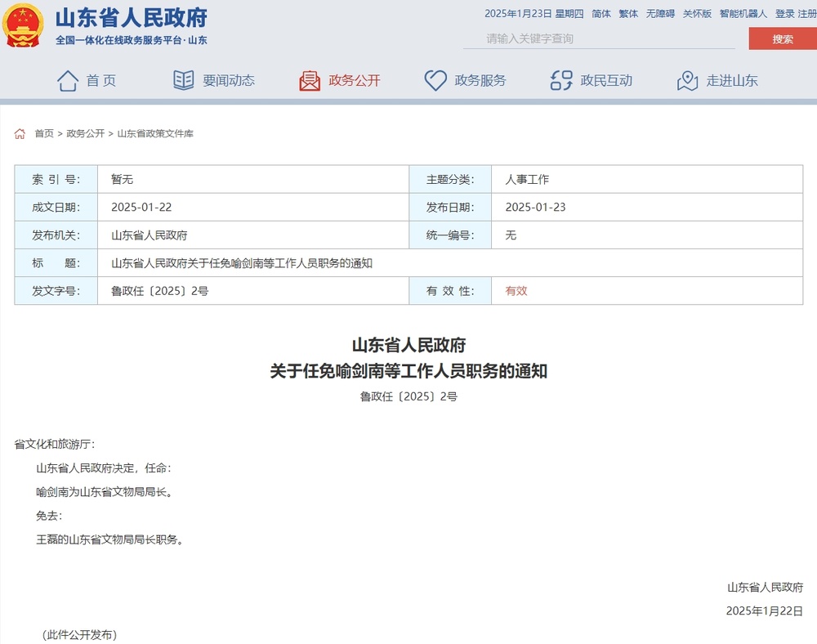
Task: Click the national emblem logo in header
Action: tap(24, 26)
